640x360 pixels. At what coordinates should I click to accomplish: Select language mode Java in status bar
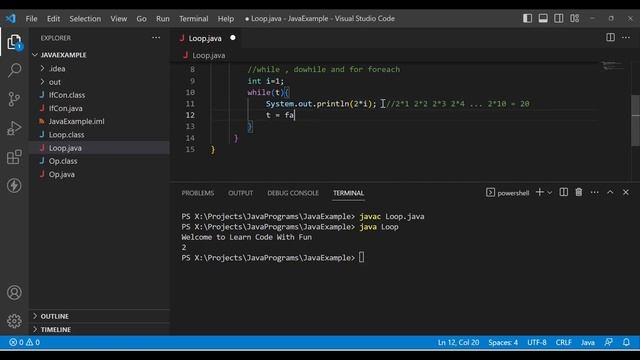[588, 342]
